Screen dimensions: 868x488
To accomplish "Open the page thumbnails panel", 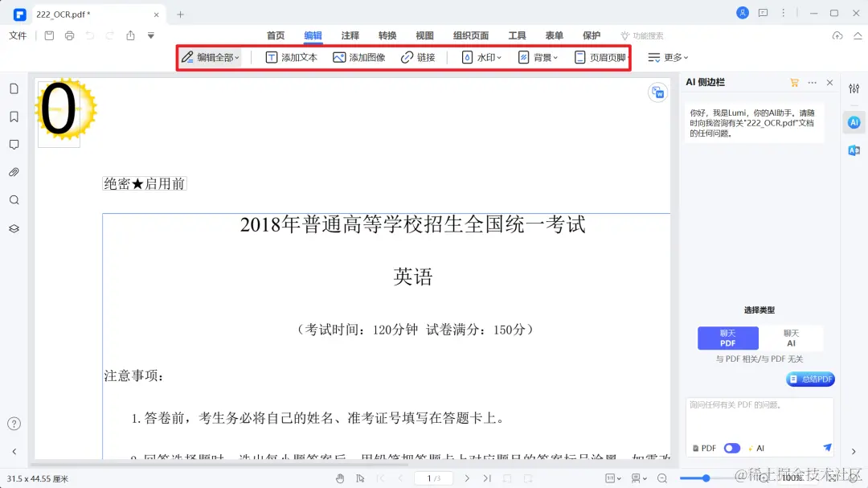I will 14,88.
